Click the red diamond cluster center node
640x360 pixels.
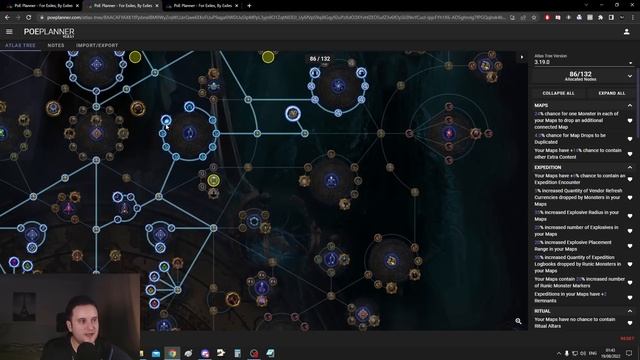pos(449,133)
